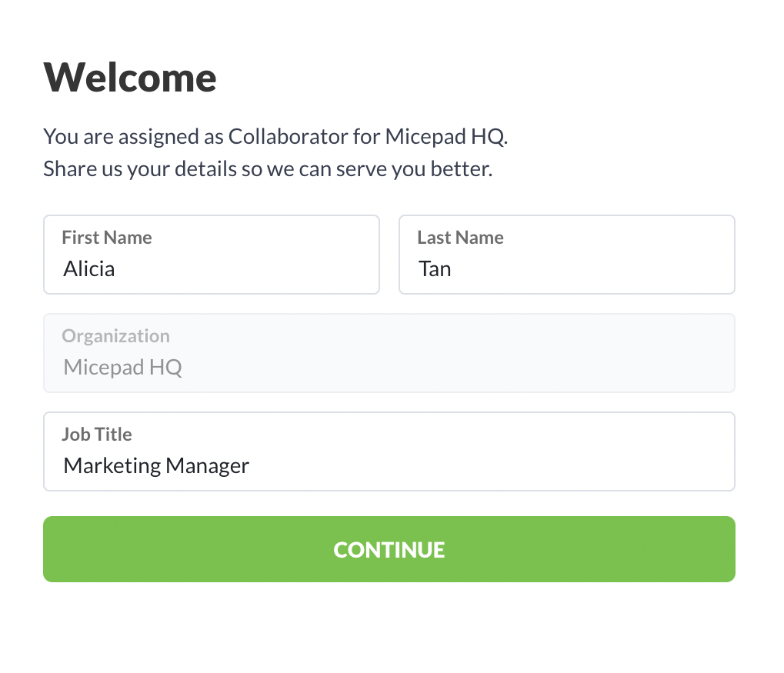This screenshot has height=673, width=784.
Task: Click the Last Name field containing Tan
Action: [567, 255]
